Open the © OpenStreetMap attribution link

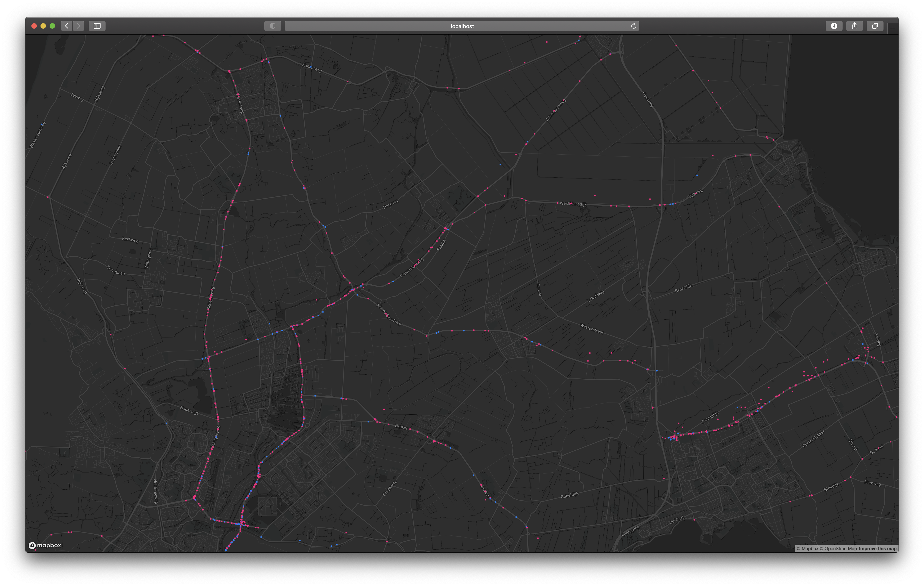[838, 548]
